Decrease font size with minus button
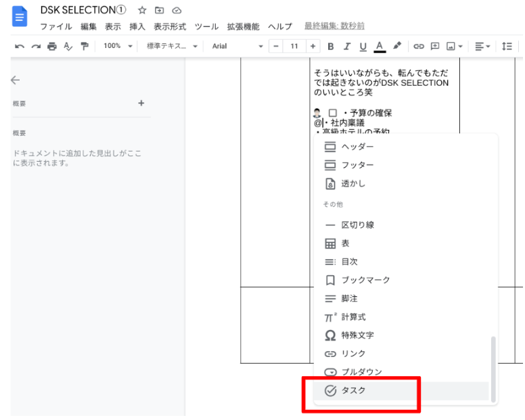Viewport: 525px width, 420px height. pos(276,46)
